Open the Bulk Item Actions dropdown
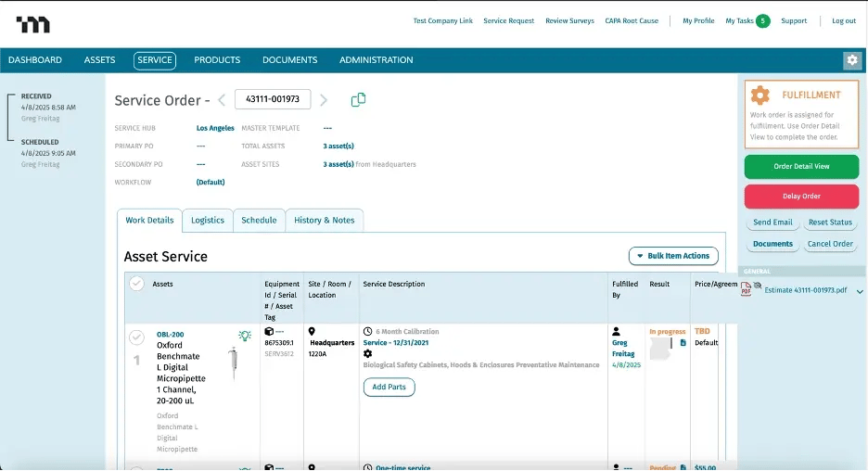This screenshot has height=471, width=868. (x=672, y=256)
